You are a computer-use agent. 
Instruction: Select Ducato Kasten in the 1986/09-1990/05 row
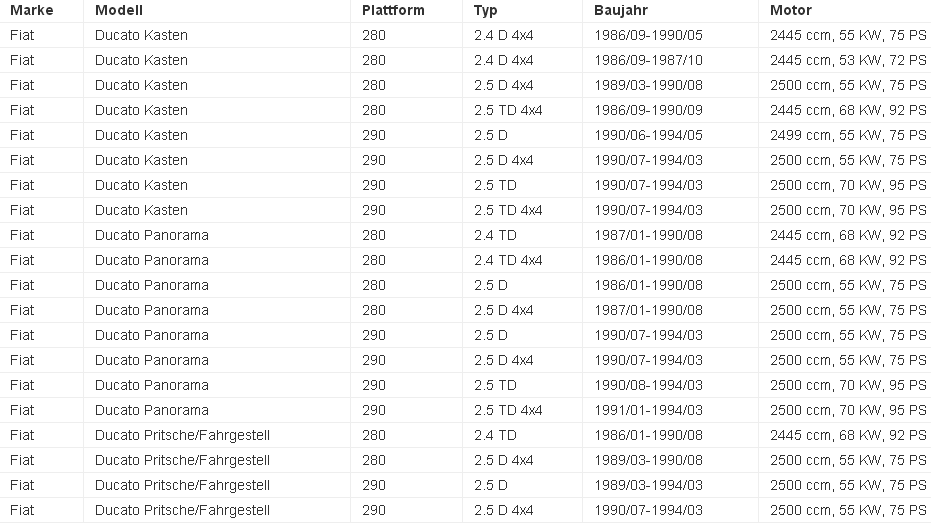click(141, 35)
